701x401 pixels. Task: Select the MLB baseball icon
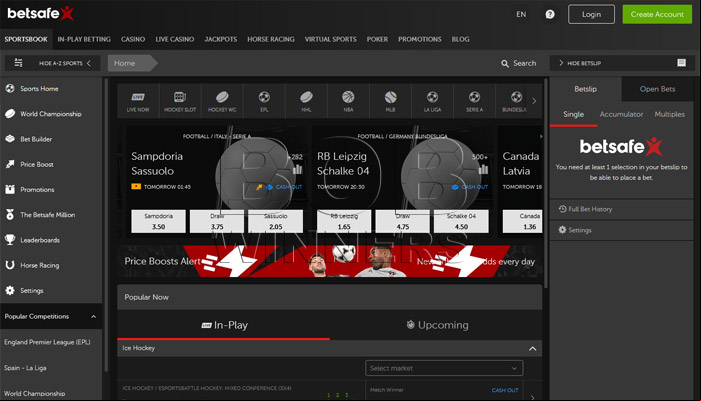[390, 97]
